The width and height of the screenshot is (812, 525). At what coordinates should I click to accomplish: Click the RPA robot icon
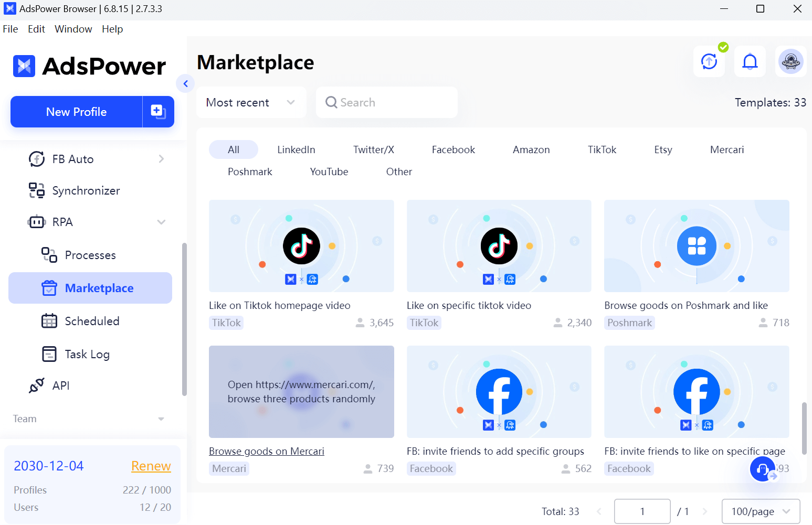(37, 222)
